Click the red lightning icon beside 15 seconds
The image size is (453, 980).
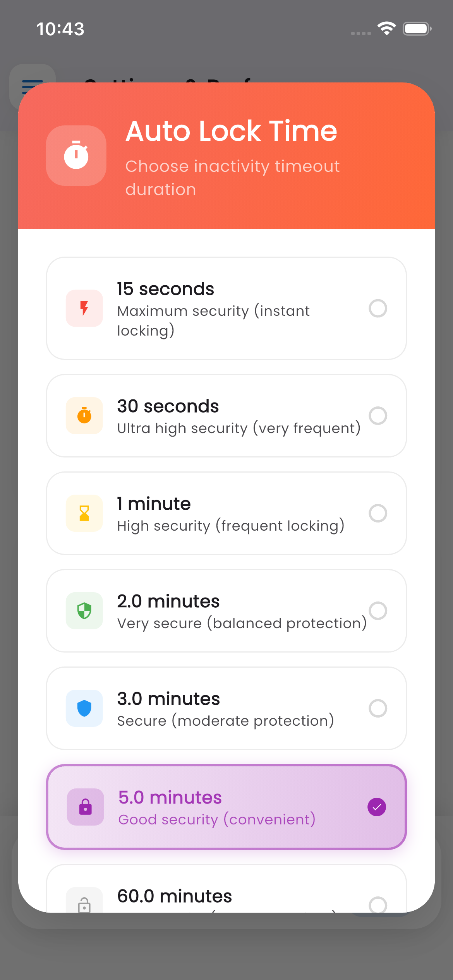[84, 308]
